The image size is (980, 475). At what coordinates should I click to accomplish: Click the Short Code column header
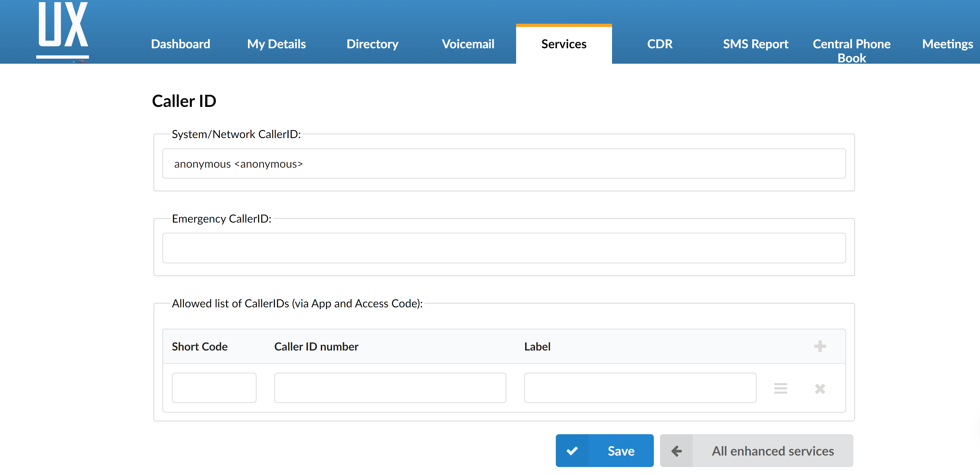coord(200,347)
